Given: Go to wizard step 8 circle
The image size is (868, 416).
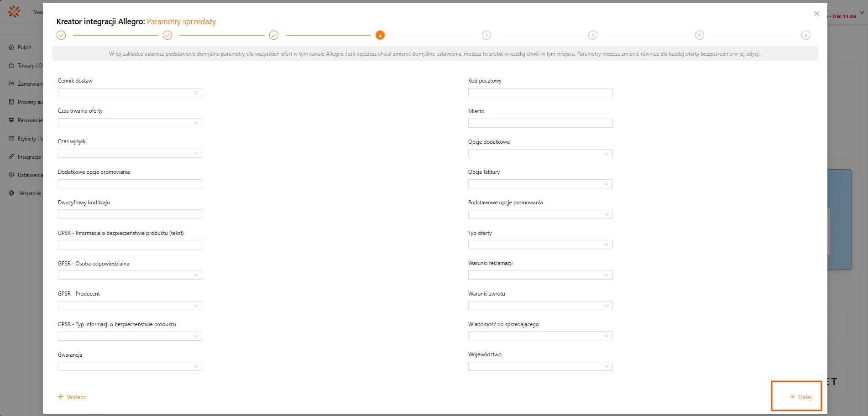Looking at the screenshot, I should (805, 35).
